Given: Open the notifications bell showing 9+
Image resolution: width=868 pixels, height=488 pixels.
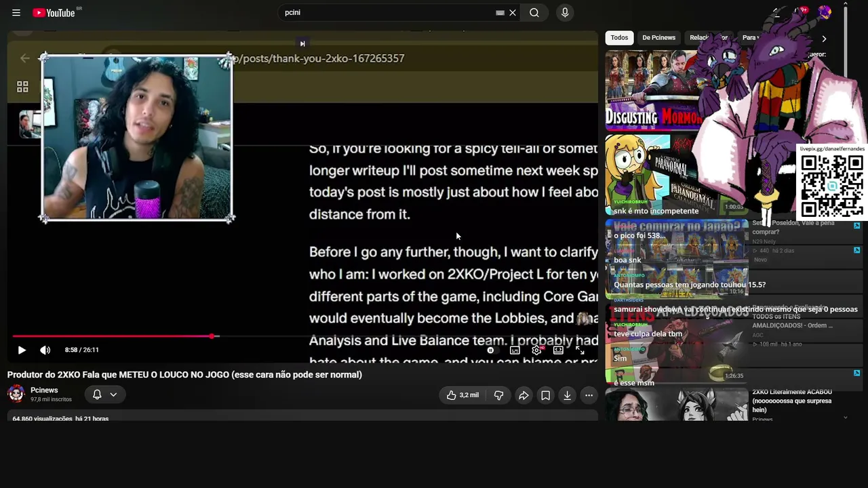Looking at the screenshot, I should coord(800,12).
